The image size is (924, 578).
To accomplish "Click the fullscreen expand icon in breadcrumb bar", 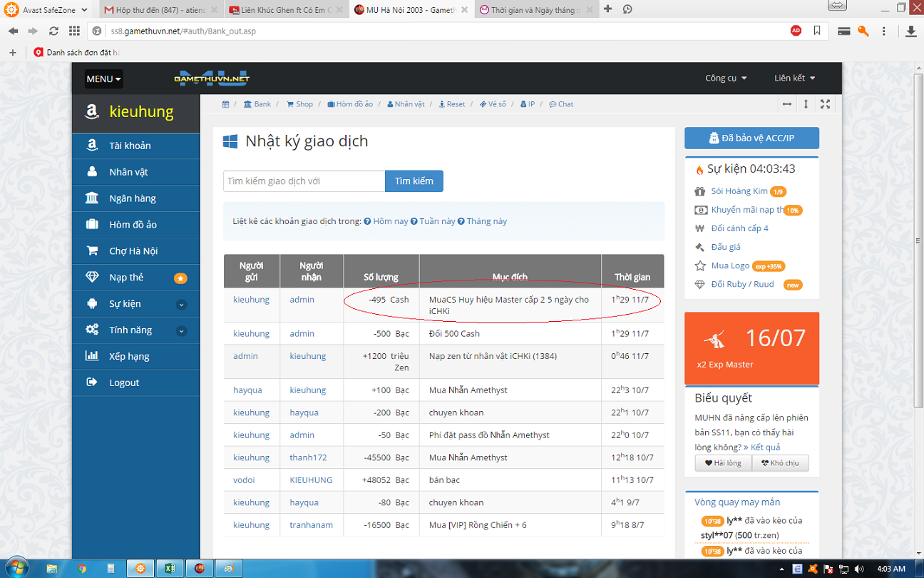I will (825, 104).
